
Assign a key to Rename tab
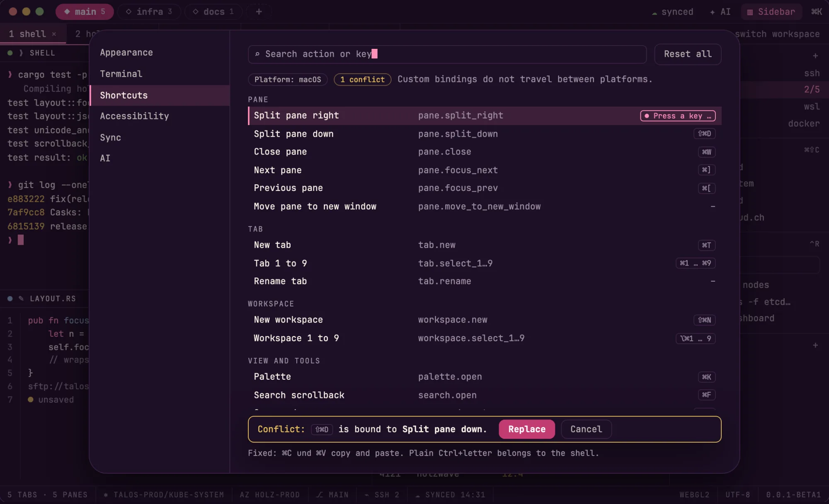pyautogui.click(x=713, y=281)
